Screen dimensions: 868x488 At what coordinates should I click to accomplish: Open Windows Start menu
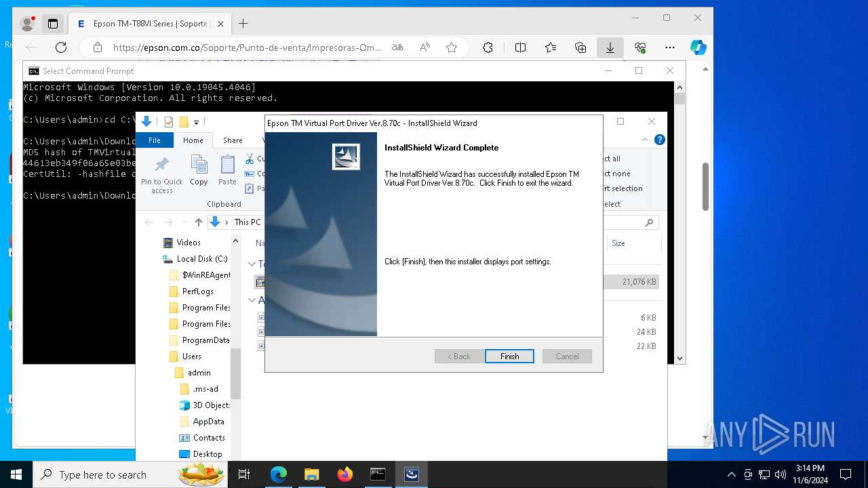pos(16,474)
